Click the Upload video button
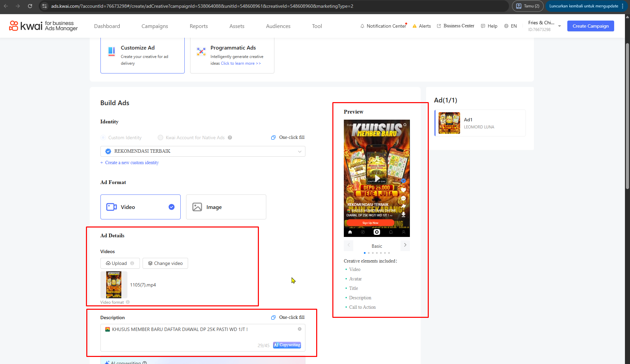The image size is (630, 364). (x=120, y=263)
